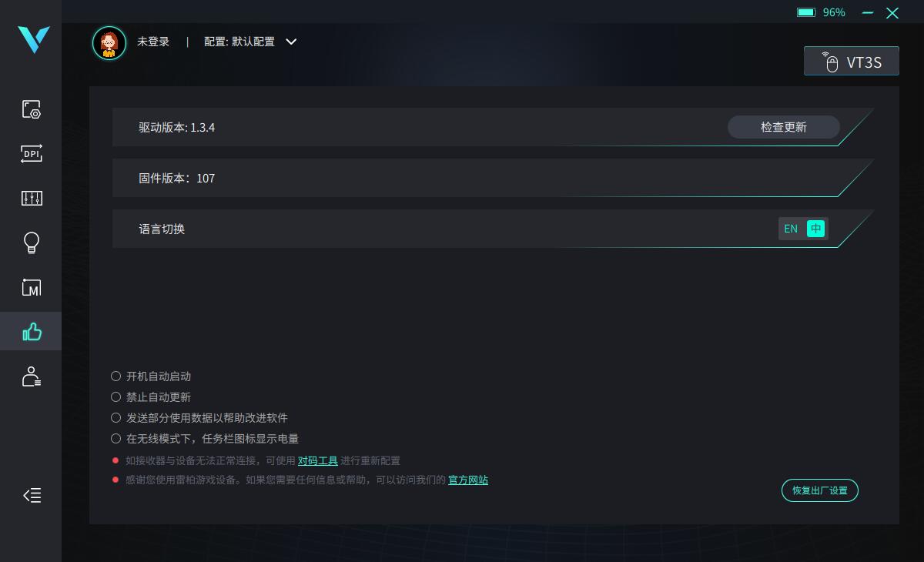Open the parameter sliders sidebar icon
Viewport: 924px width, 562px height.
tap(31, 199)
